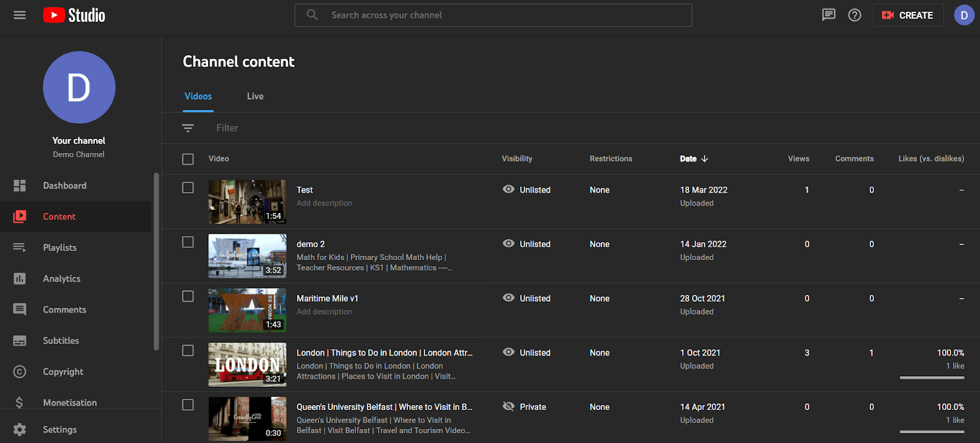Screen dimensions: 980x443
Task: Click the 14 Jan 2022 date
Action: tap(703, 244)
